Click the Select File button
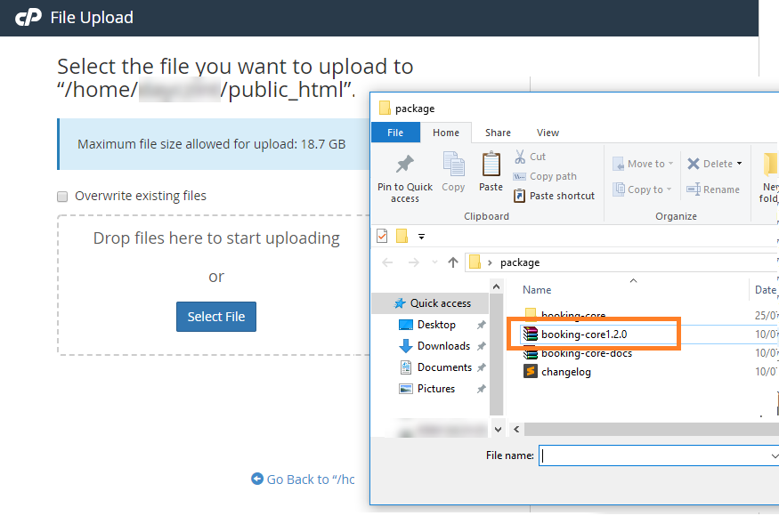779x532 pixels. pyautogui.click(x=216, y=317)
